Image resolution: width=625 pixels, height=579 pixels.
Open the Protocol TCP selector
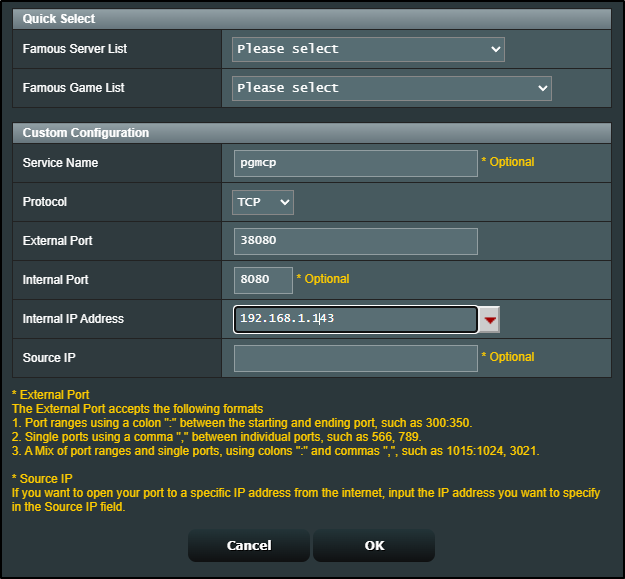263,202
